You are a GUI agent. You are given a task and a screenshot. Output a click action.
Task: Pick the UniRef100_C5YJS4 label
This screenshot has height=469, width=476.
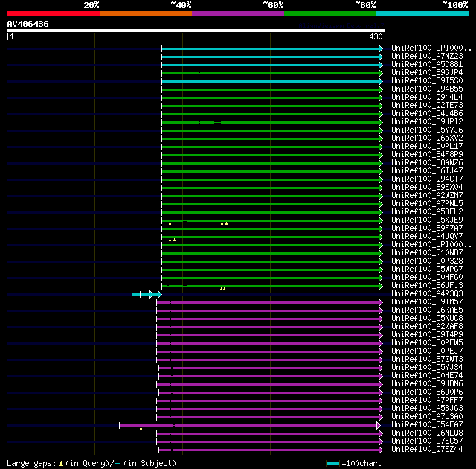point(427,368)
